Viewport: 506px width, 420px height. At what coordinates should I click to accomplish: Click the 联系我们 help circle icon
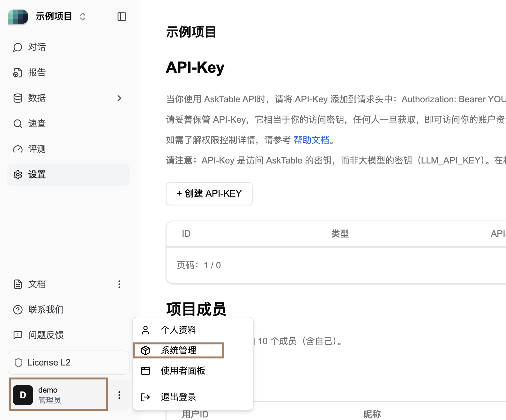pos(18,310)
